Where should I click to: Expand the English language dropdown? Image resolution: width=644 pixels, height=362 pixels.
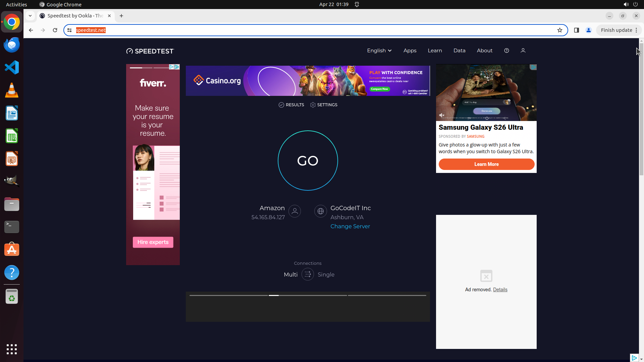click(x=379, y=51)
